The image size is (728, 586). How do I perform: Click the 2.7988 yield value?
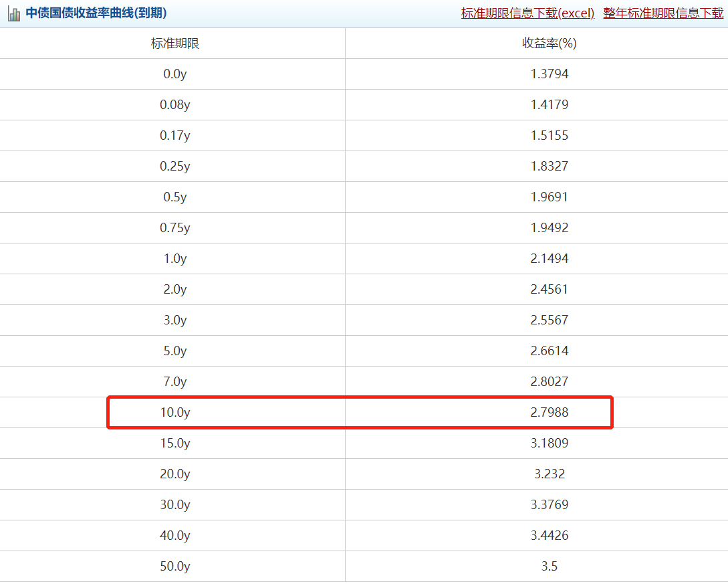(549, 413)
